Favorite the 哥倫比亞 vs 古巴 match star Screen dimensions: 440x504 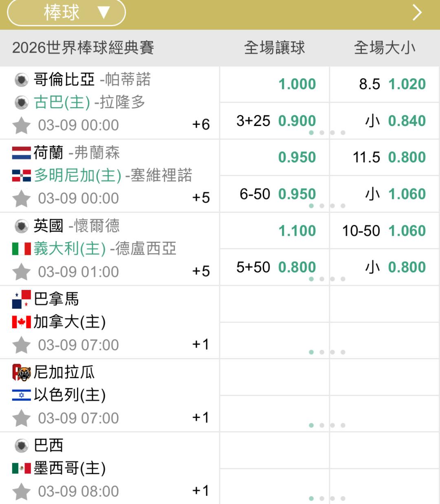pyautogui.click(x=22, y=125)
